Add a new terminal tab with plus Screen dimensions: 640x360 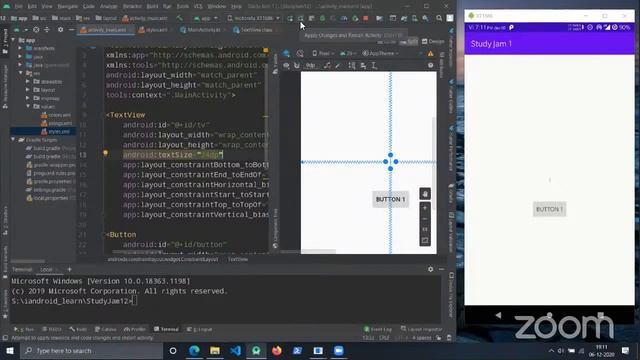click(69, 269)
